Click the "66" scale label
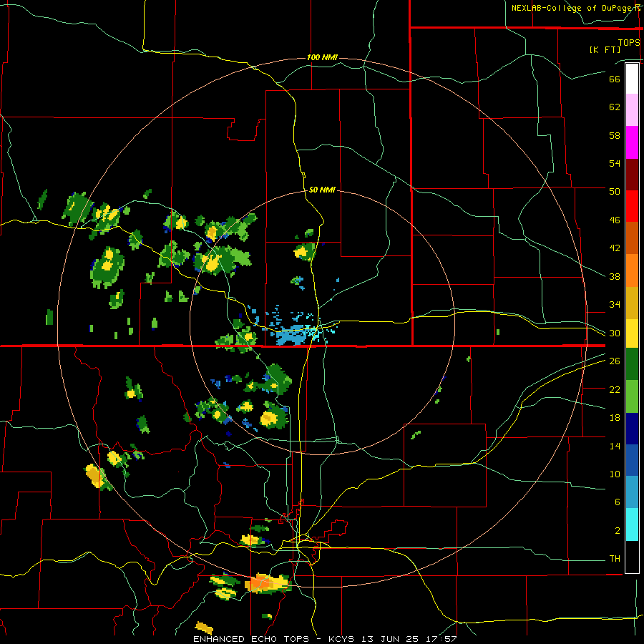The height and width of the screenshot is (644, 644). coord(615,79)
